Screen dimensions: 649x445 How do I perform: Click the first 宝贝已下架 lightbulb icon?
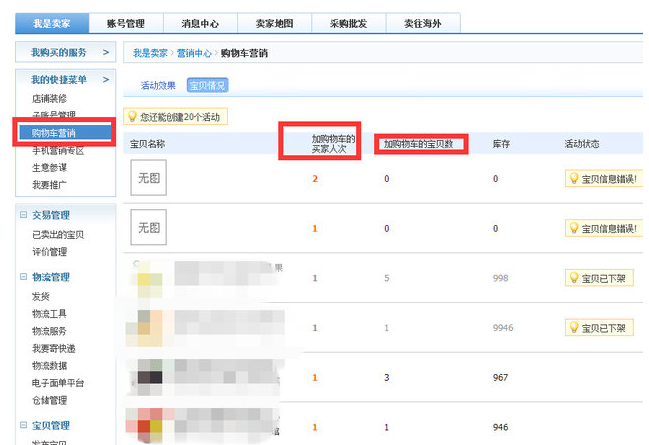tap(573, 278)
